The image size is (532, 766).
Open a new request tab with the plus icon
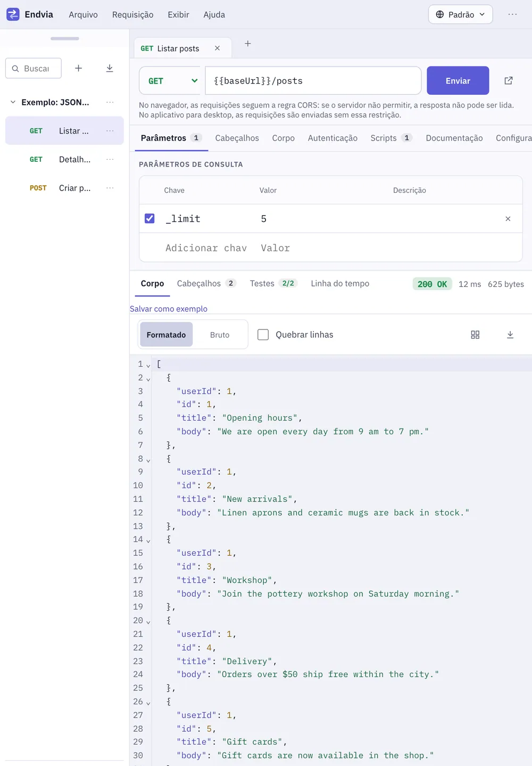pos(248,44)
